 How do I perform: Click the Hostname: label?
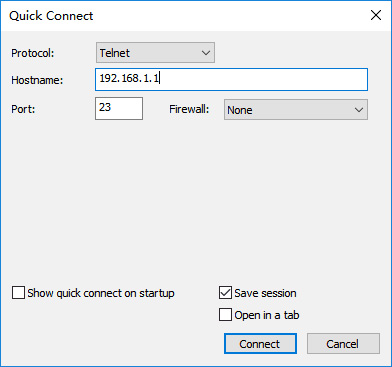[x=37, y=80]
